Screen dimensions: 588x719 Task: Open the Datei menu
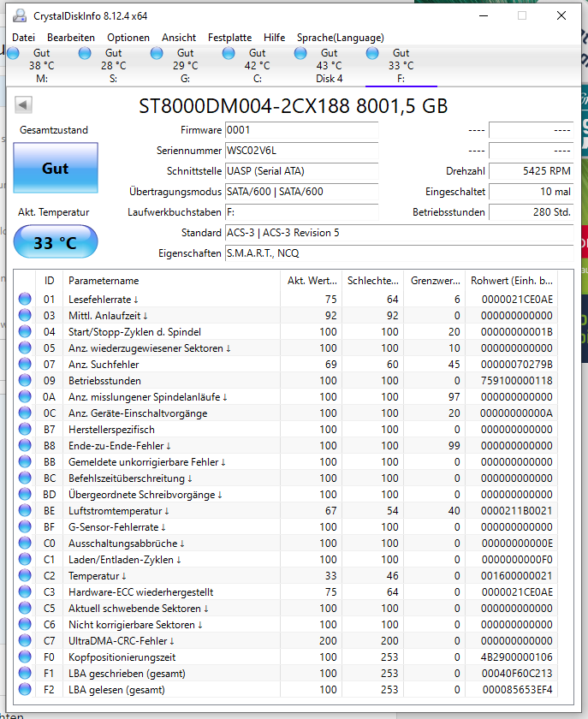coord(23,38)
